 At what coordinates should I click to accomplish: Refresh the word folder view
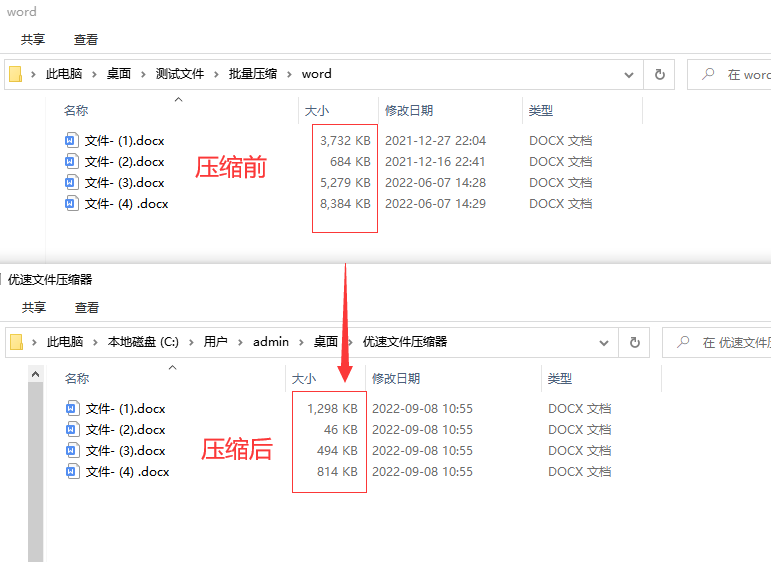[659, 74]
